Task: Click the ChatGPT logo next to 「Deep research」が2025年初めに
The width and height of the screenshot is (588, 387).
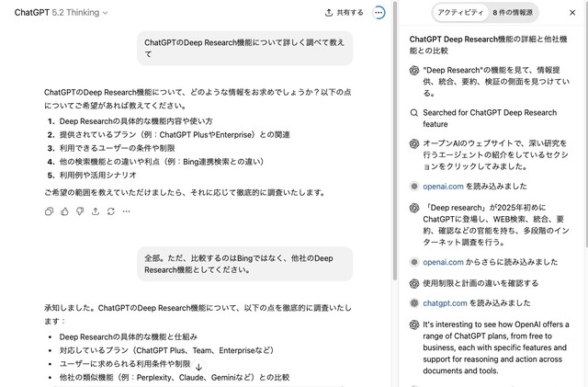Action: [414, 208]
